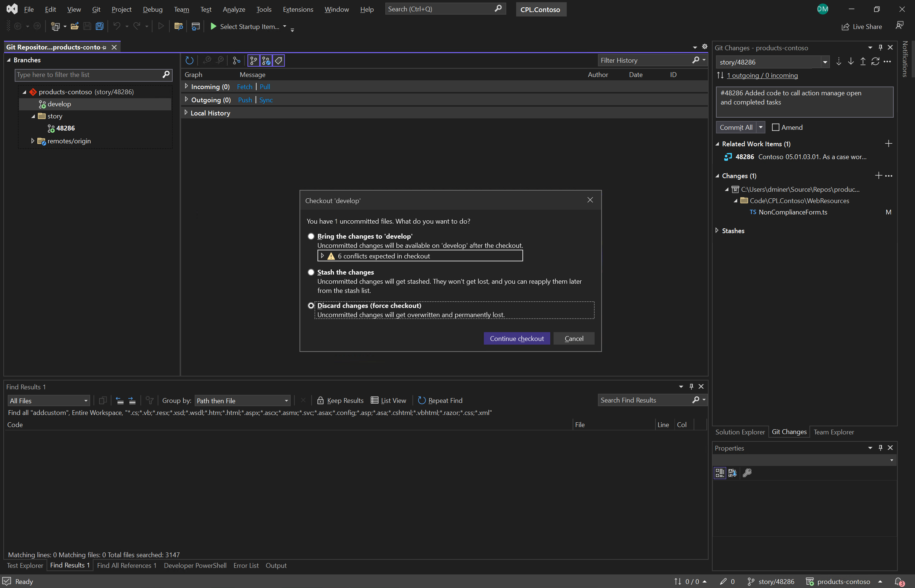Select the 'Stash the changes' radio button
The height and width of the screenshot is (588, 915).
pyautogui.click(x=311, y=272)
